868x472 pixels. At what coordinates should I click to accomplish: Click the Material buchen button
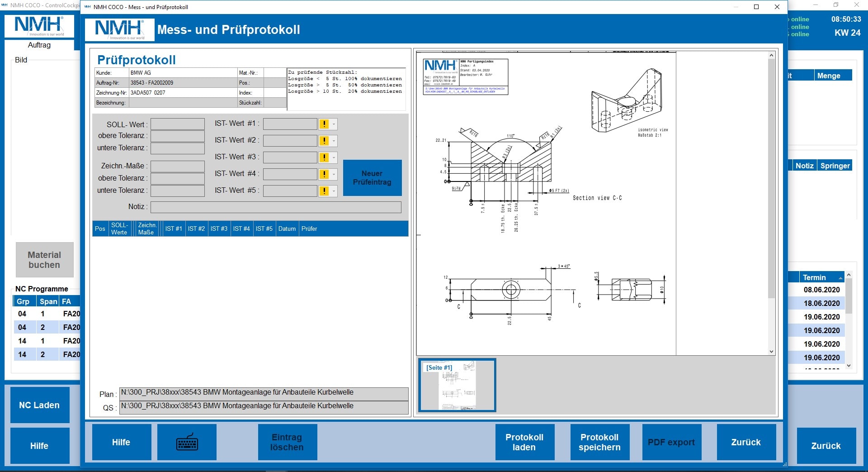[44, 260]
